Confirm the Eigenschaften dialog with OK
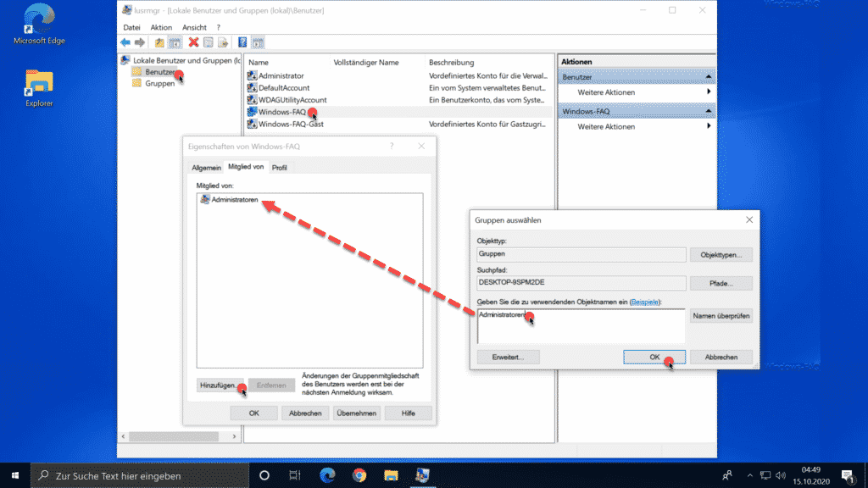Image resolution: width=868 pixels, height=488 pixels. click(x=254, y=413)
